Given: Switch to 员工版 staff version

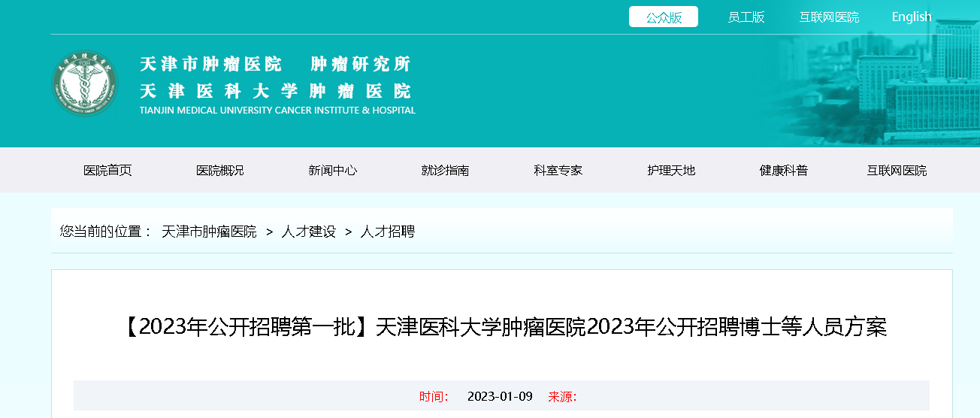Looking at the screenshot, I should (x=746, y=17).
